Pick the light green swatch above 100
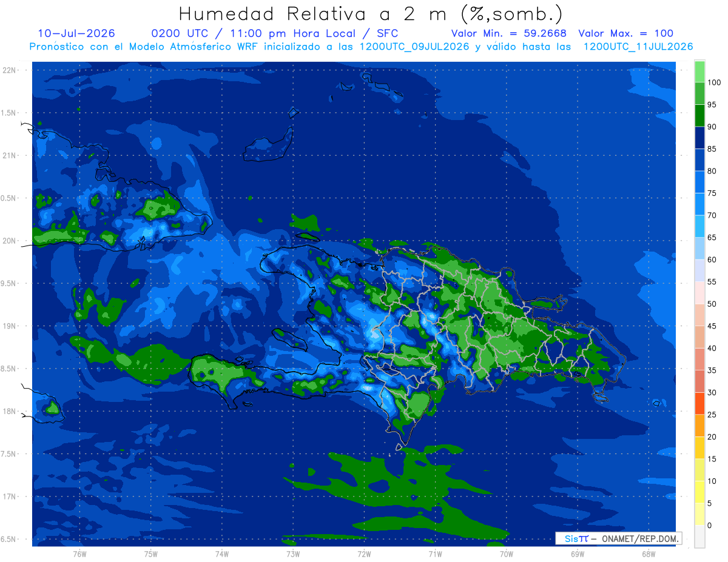 (699, 72)
